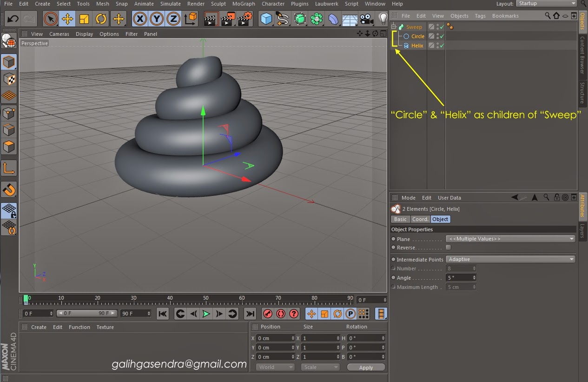This screenshot has width=588, height=382.
Task: Open Intermediate Points dropdown
Action: (510, 259)
